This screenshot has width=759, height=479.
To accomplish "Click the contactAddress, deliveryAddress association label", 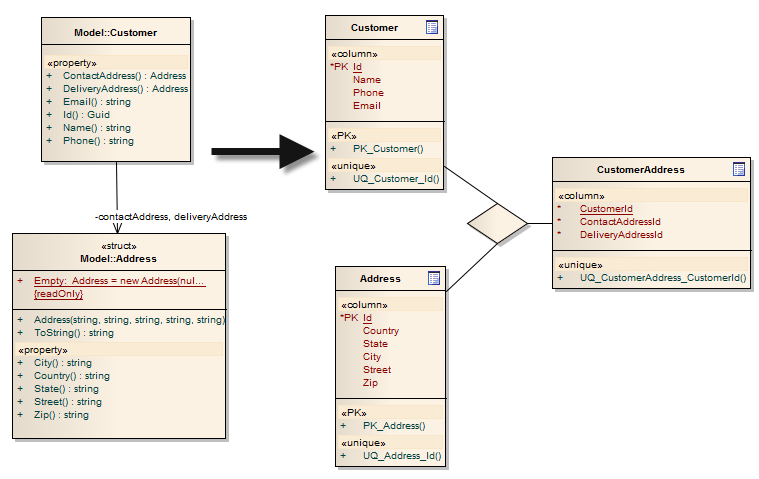I will click(x=170, y=216).
